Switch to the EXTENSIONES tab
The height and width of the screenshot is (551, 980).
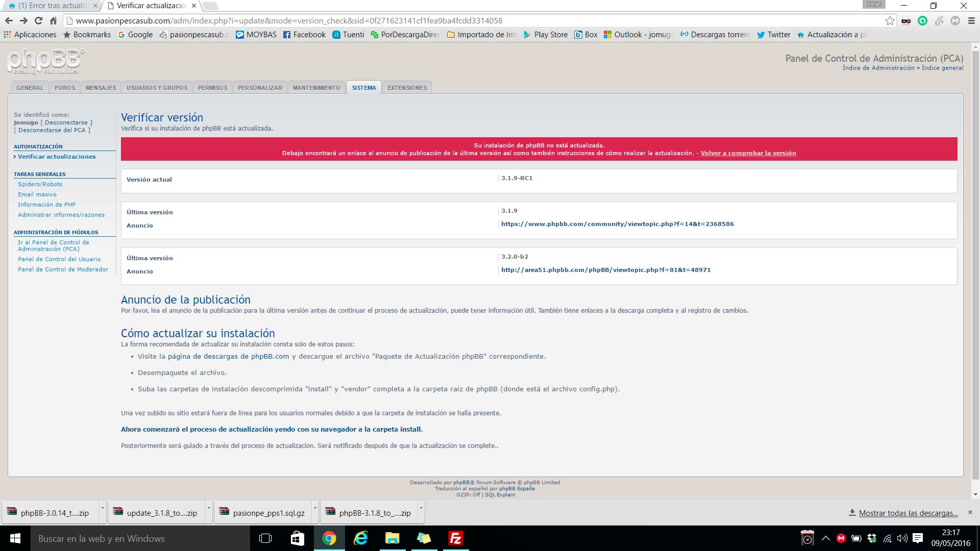point(407,88)
